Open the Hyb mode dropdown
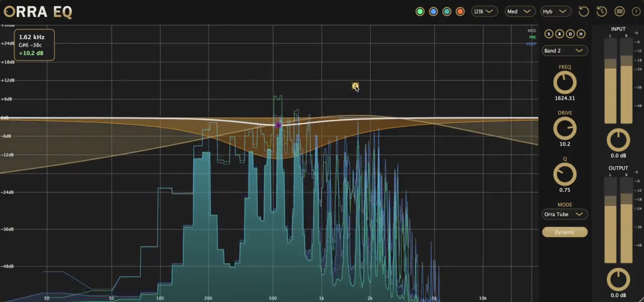Screen dimensions: 644x302 pyautogui.click(x=556, y=11)
